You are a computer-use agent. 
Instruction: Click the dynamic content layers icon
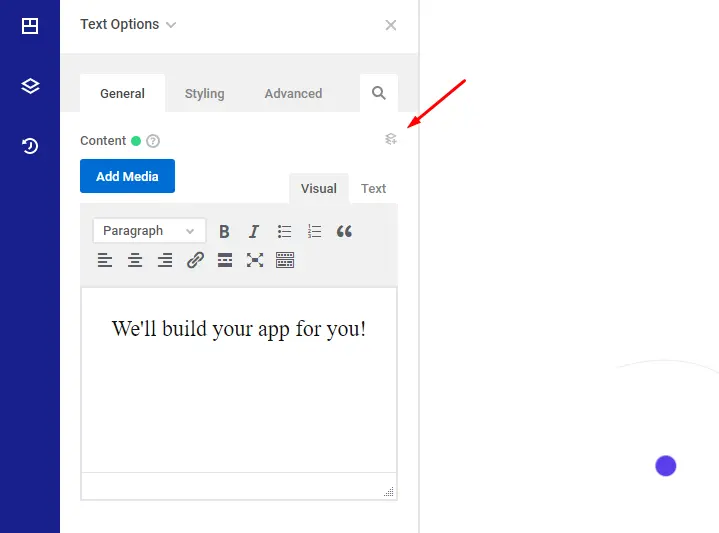(391, 139)
